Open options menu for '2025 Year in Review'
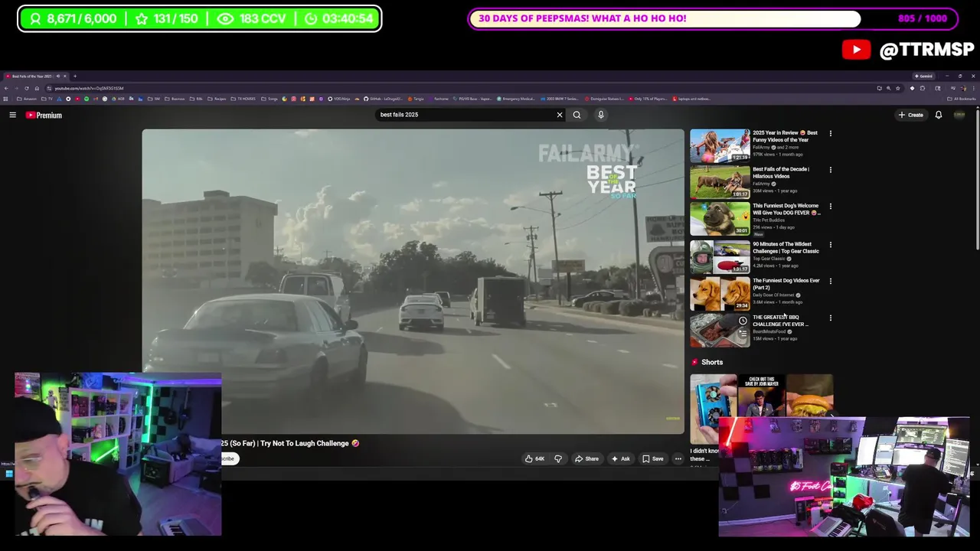 coord(830,133)
